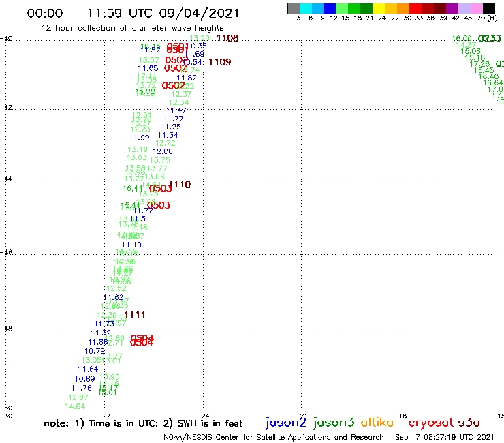Click the green value 13.03
The width and height of the screenshot is (504, 443).
[x=137, y=157]
